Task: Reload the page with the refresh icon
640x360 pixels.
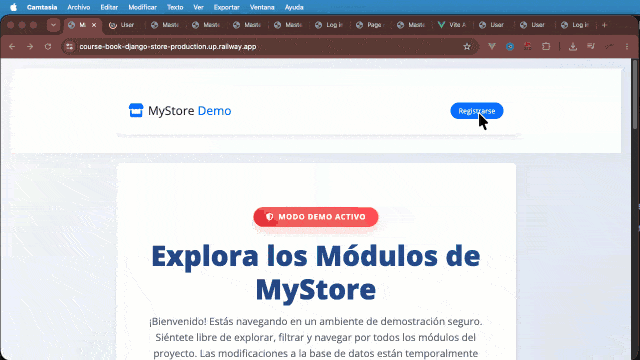Action: coord(48,47)
